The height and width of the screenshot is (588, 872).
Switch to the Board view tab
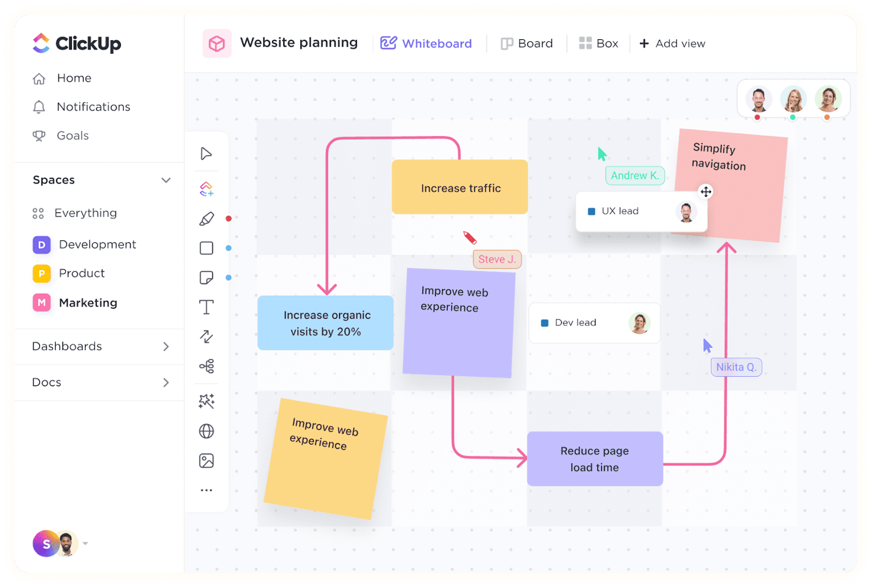(x=527, y=43)
